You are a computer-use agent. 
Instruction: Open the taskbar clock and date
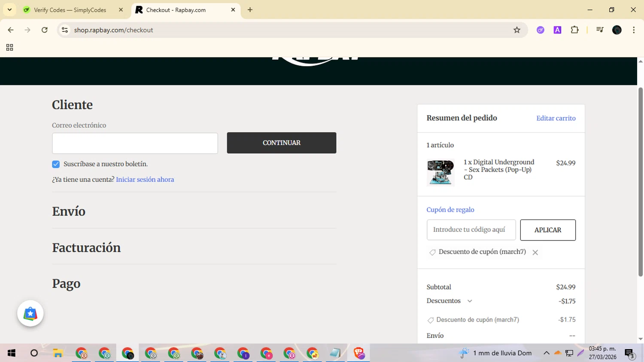603,353
